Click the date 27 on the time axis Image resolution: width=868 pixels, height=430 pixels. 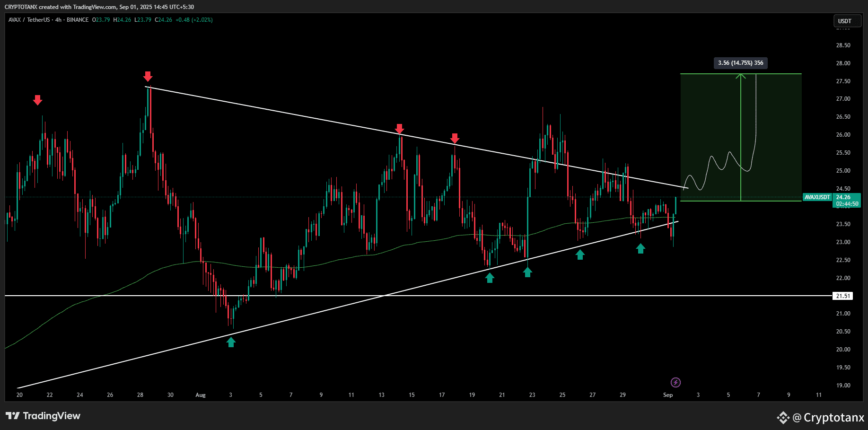coord(593,395)
